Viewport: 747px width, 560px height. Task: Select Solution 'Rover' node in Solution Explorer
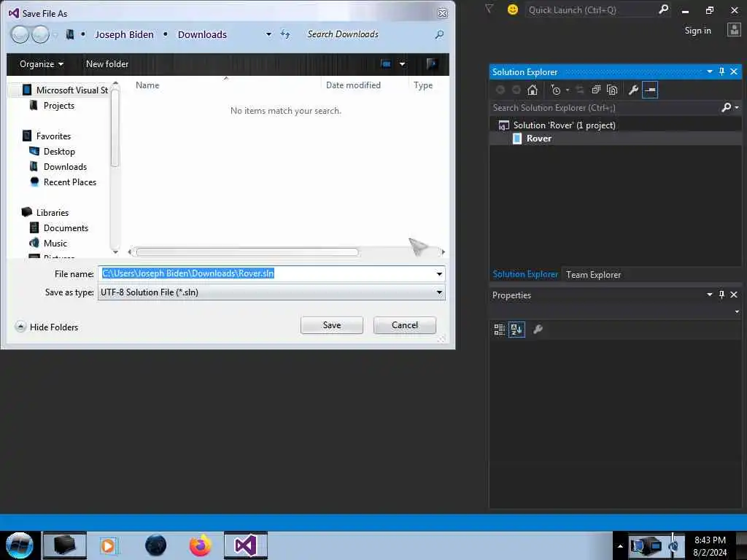pos(564,125)
